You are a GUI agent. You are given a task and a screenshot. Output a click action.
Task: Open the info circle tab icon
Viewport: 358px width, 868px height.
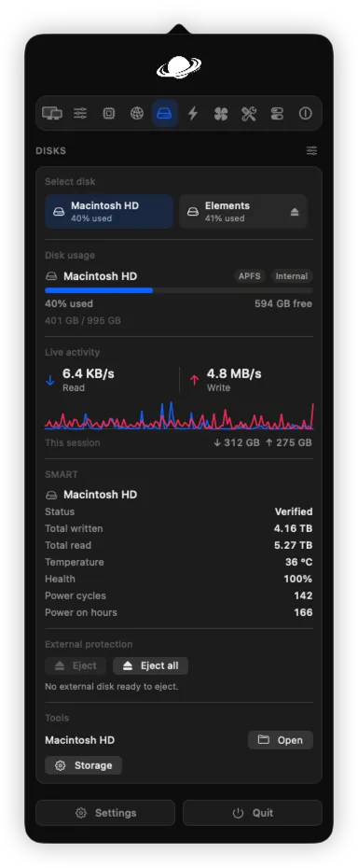coord(306,114)
